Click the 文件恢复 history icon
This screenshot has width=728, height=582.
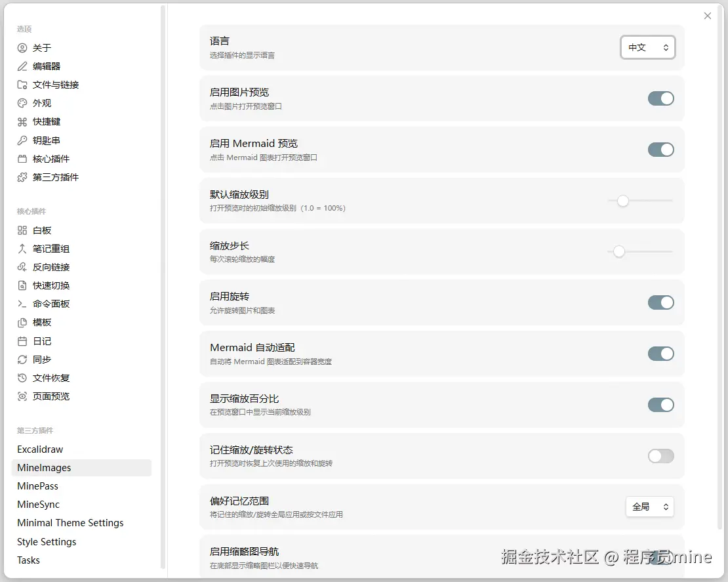(x=22, y=378)
